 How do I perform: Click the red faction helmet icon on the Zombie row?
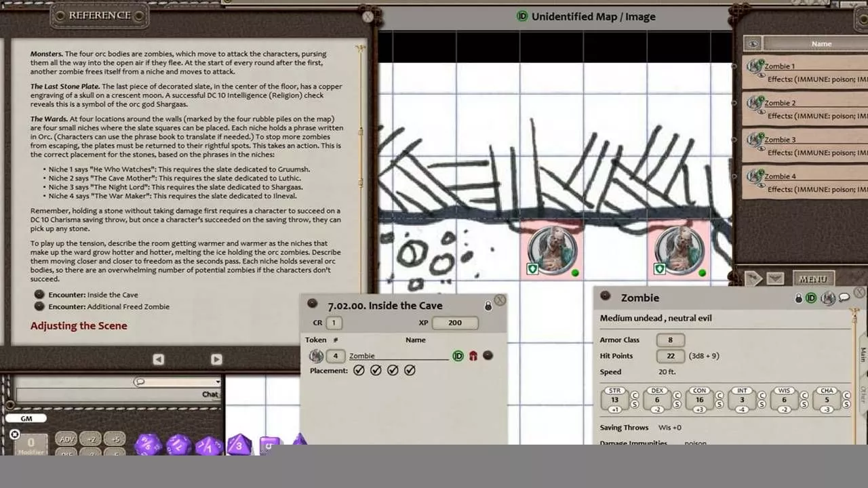pos(473,356)
